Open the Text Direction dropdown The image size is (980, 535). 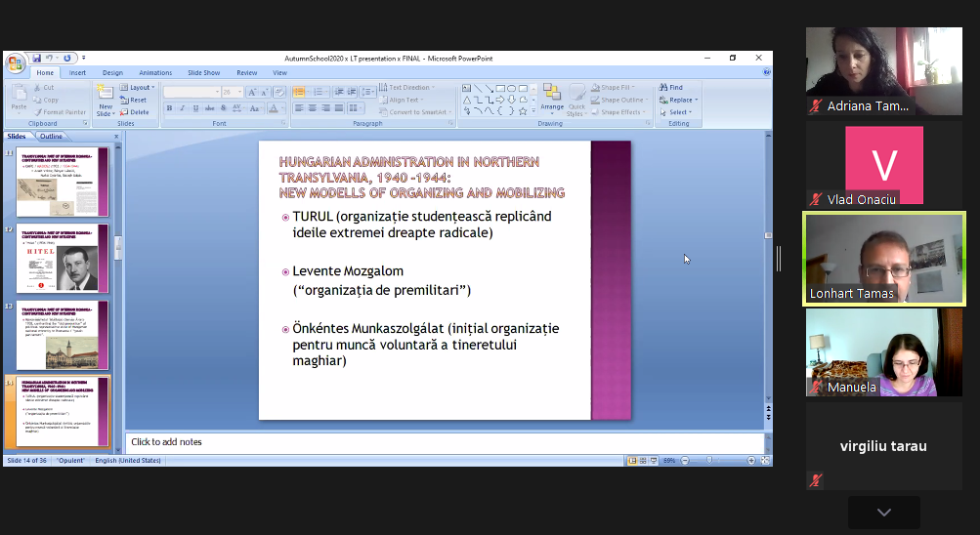(x=406, y=88)
